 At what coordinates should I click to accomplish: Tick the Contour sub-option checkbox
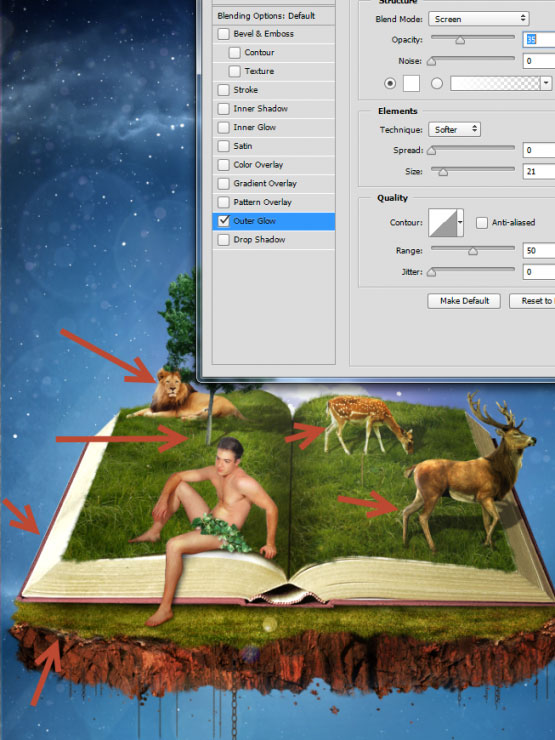click(x=235, y=52)
